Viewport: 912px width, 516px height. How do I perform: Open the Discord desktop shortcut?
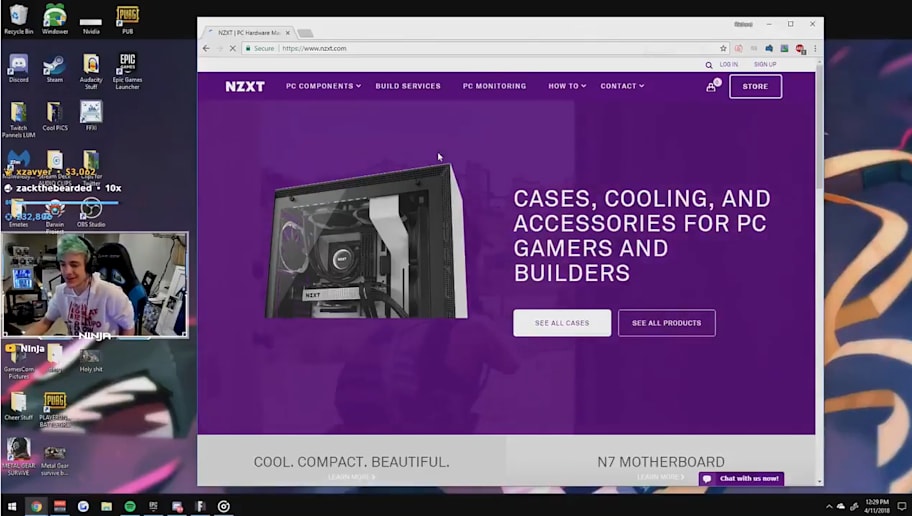pos(18,68)
